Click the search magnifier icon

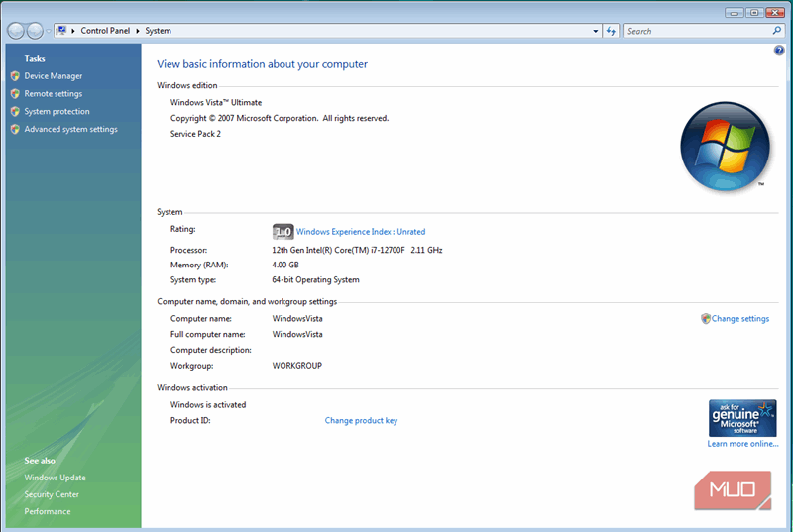tap(777, 31)
